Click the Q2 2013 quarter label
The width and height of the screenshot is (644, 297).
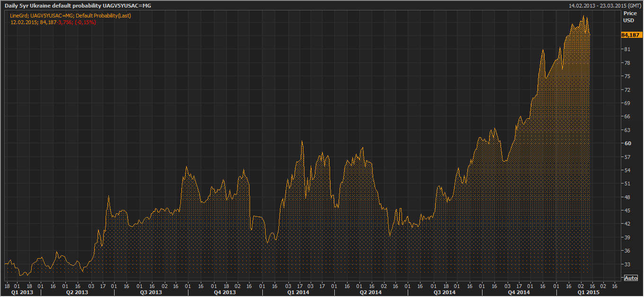[x=77, y=292]
